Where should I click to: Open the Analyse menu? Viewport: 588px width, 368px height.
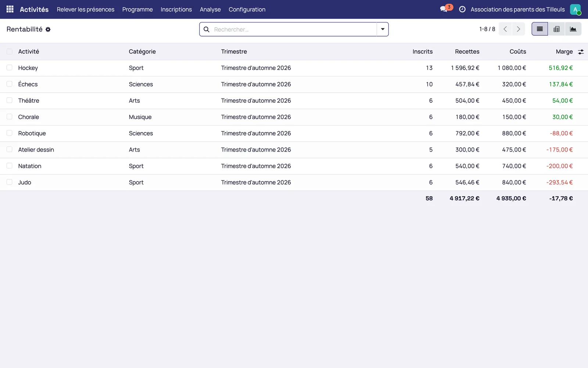coord(210,9)
